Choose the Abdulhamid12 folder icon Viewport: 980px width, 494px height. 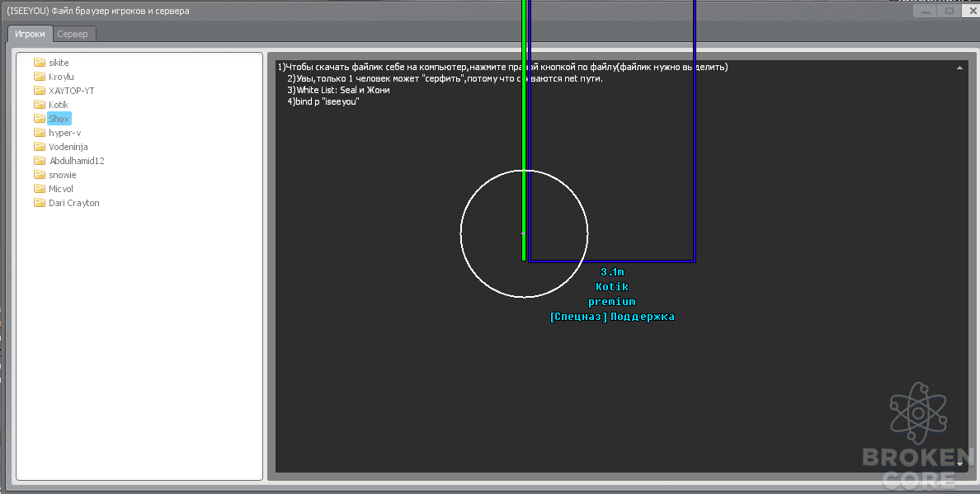point(40,161)
